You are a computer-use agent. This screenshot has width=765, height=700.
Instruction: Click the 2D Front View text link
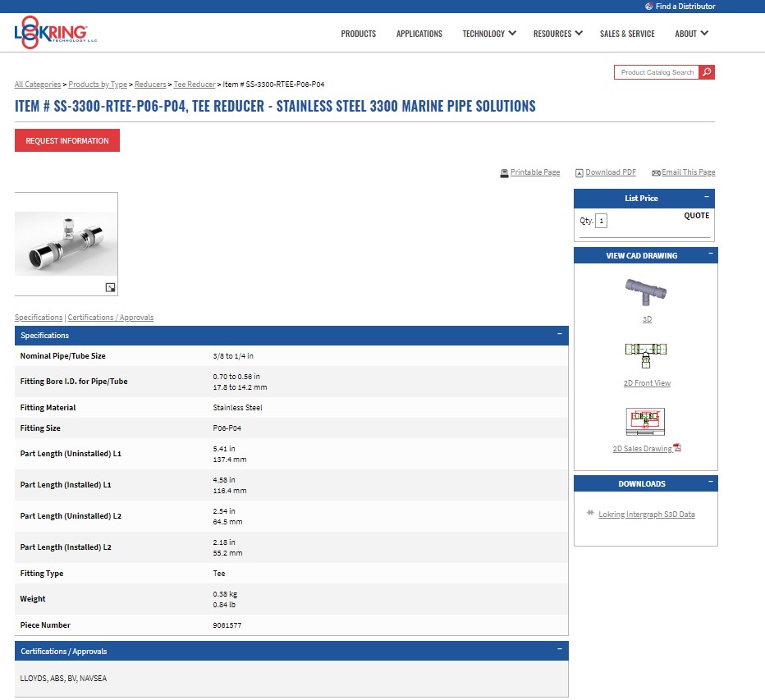click(x=647, y=383)
